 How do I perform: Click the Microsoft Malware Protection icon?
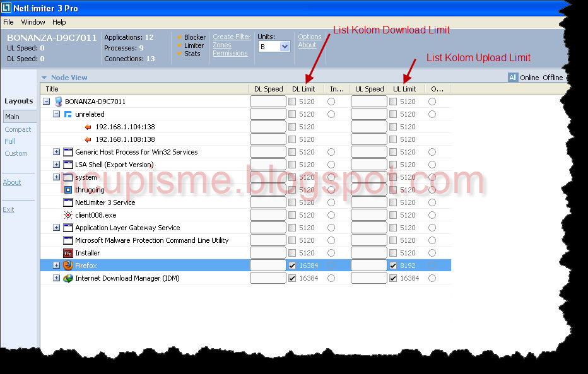click(x=68, y=240)
